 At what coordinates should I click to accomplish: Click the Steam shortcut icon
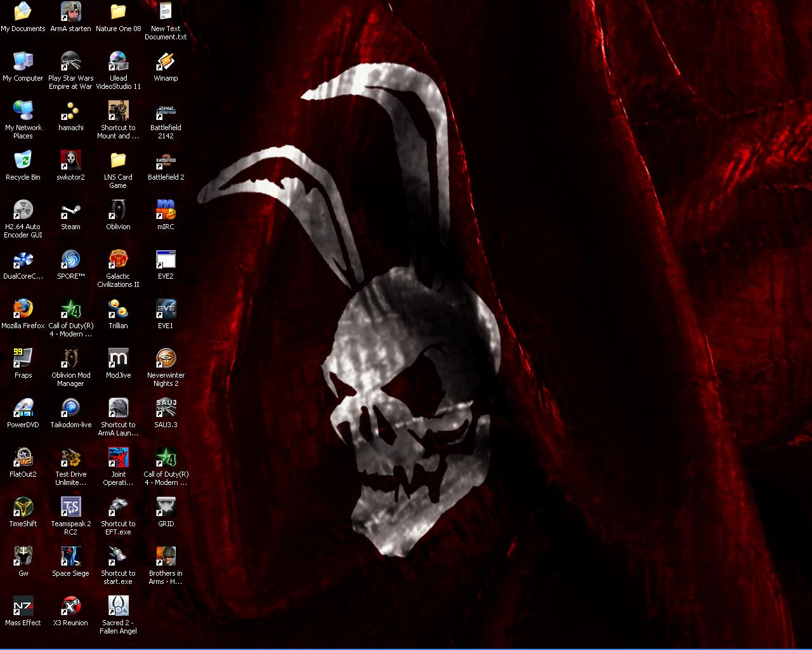pos(70,210)
